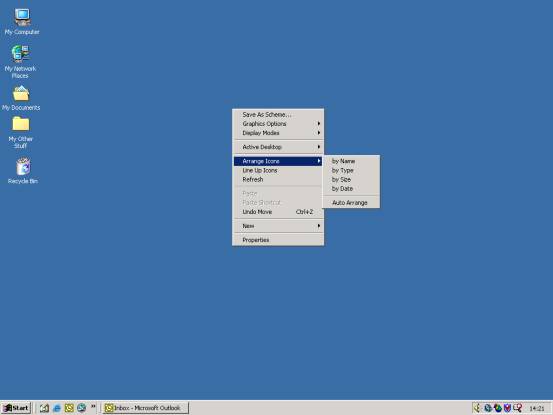Open the New submenu
Image resolution: width=553 pixels, height=415 pixels.
[x=278, y=226]
